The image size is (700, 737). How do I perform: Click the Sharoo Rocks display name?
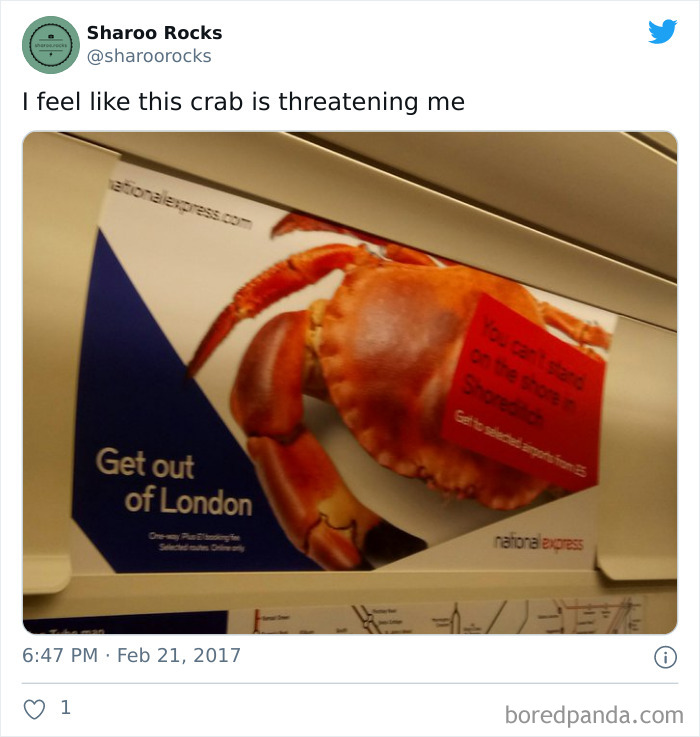(x=154, y=33)
